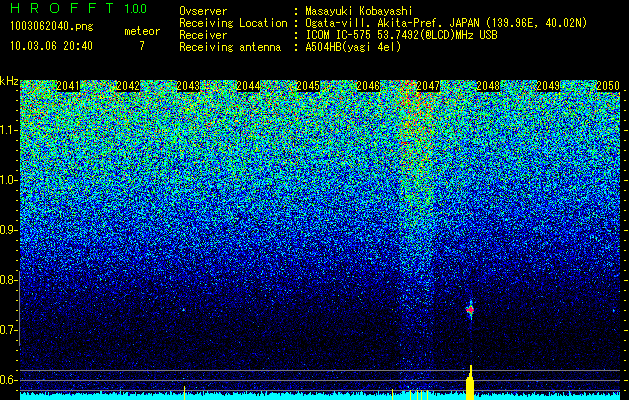Click time marker 2041

68,86
